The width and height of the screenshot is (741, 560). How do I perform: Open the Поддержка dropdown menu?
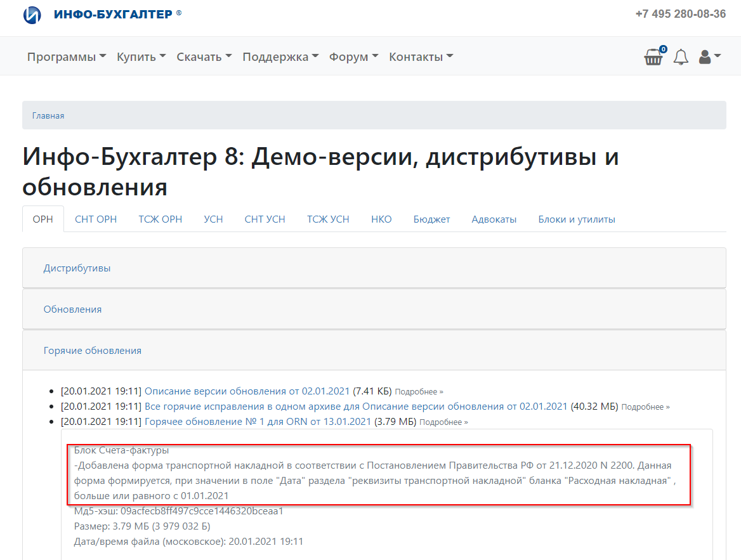coord(280,56)
